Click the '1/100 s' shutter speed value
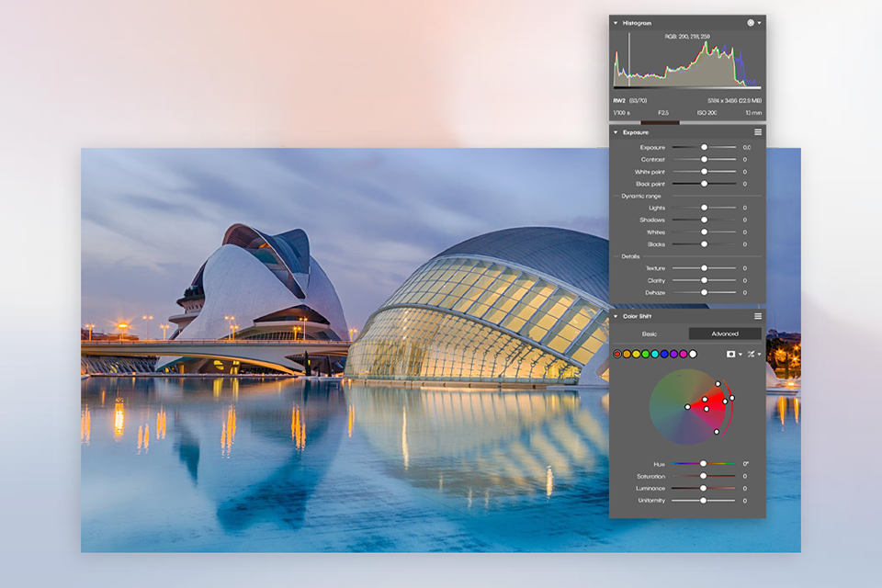Viewport: 882px width, 588px height. point(622,113)
